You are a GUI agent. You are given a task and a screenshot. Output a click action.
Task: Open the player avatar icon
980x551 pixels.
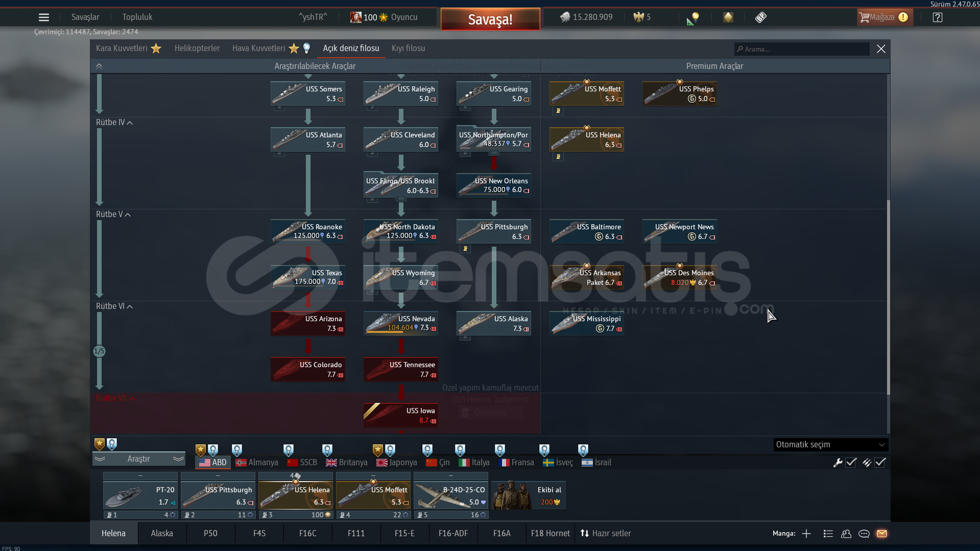pyautogui.click(x=355, y=17)
